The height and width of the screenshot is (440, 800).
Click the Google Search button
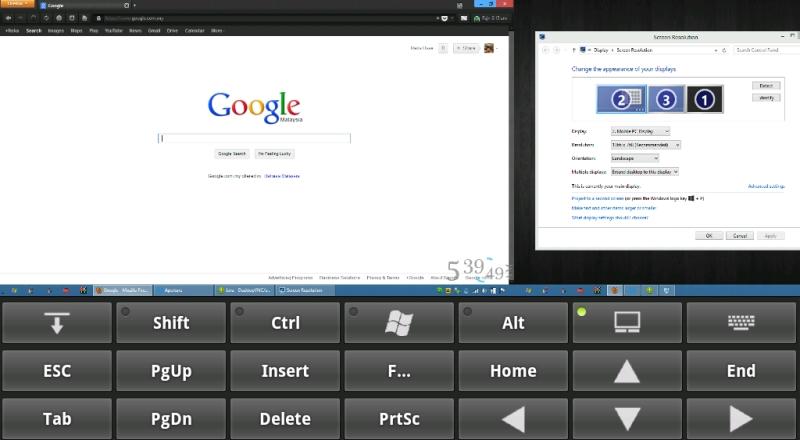pyautogui.click(x=232, y=154)
